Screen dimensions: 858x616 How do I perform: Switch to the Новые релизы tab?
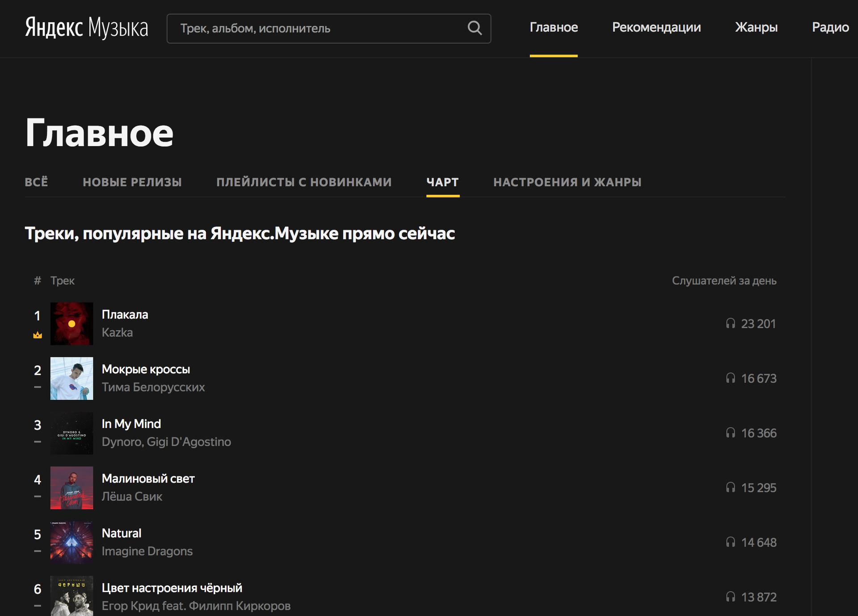click(132, 182)
